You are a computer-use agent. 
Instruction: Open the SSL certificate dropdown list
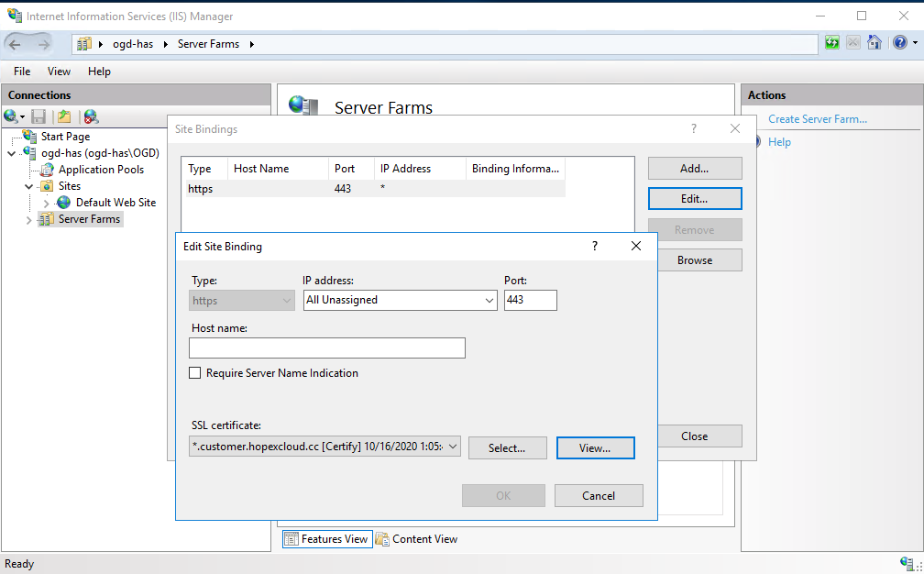[x=452, y=447]
